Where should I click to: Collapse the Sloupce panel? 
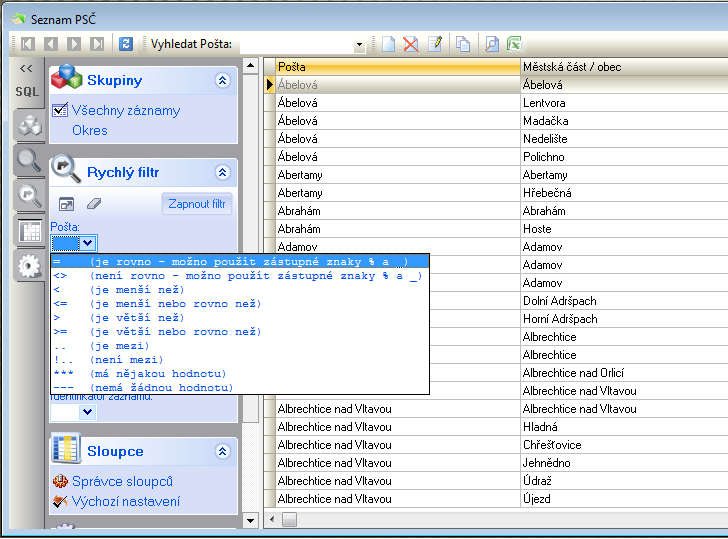222,451
